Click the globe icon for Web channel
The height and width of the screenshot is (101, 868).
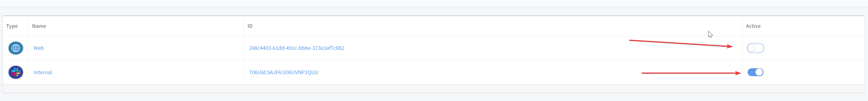(16, 48)
